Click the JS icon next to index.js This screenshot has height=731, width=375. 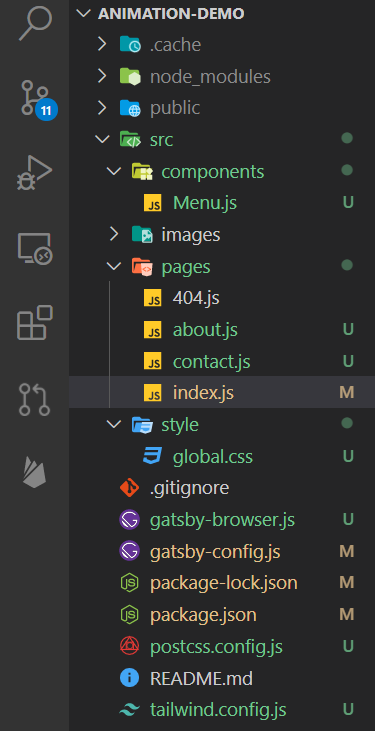[153, 393]
